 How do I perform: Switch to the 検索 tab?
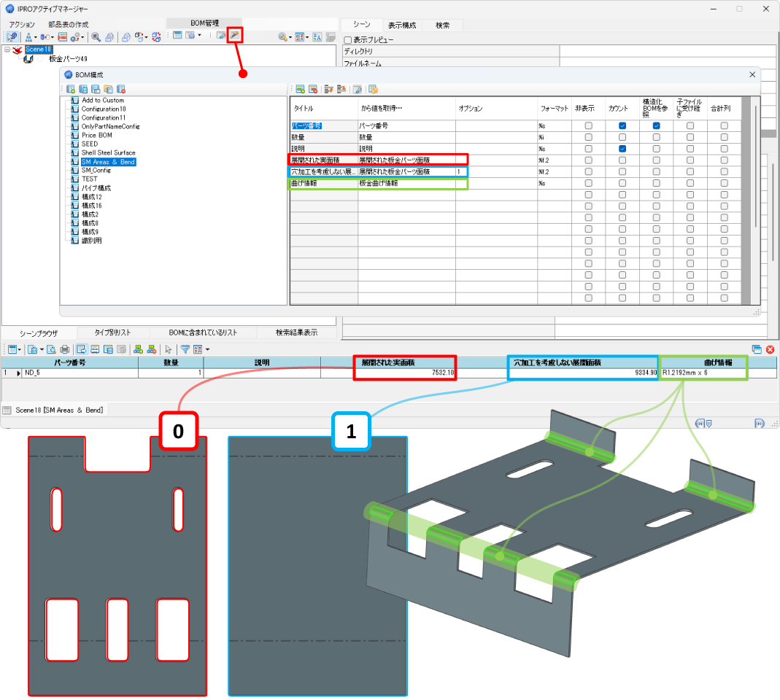click(x=442, y=25)
